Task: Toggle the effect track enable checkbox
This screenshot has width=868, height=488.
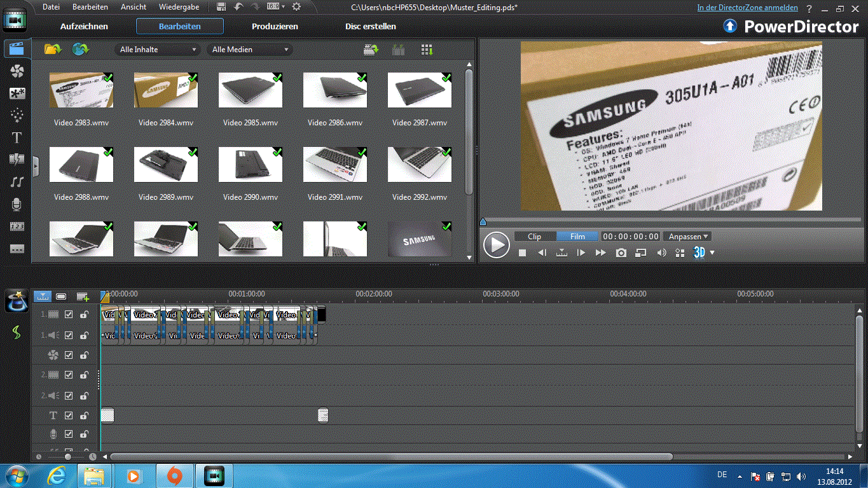Action: click(x=69, y=355)
